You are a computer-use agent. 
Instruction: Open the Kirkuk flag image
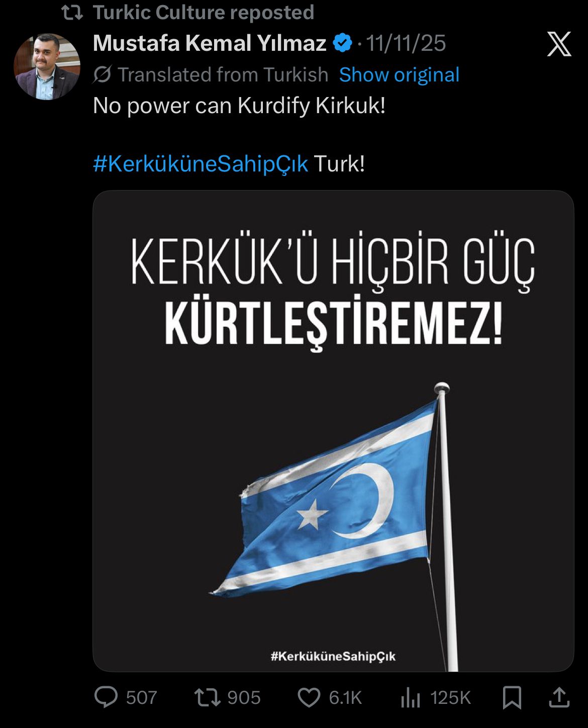pos(333,431)
